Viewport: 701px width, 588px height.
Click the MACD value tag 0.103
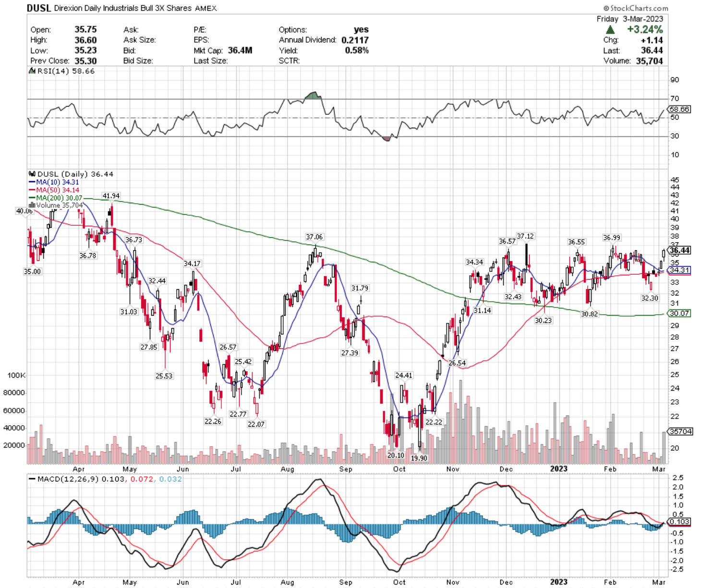pyautogui.click(x=679, y=522)
